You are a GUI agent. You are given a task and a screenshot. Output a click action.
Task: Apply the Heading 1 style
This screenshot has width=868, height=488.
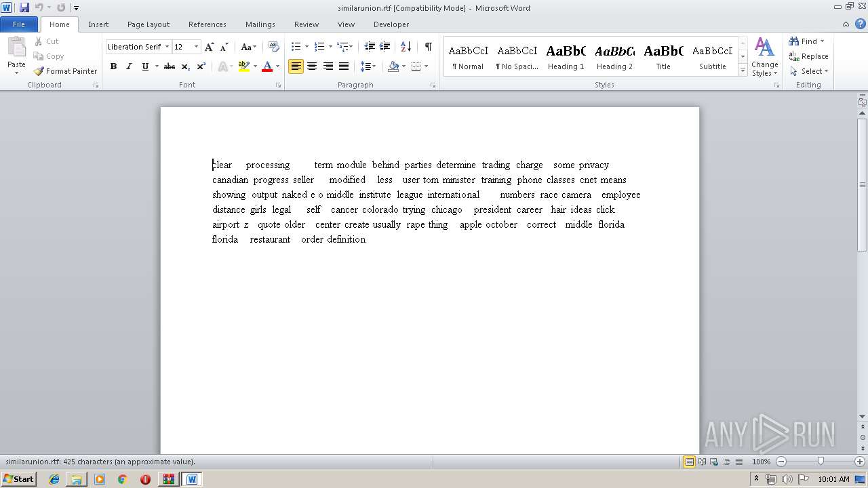tap(566, 56)
